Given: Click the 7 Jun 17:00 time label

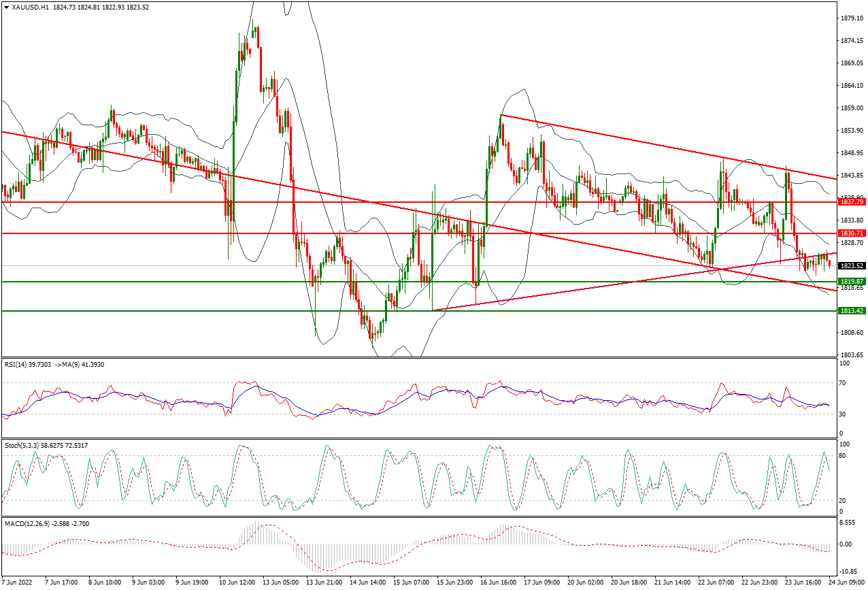Looking at the screenshot, I should click(x=63, y=583).
